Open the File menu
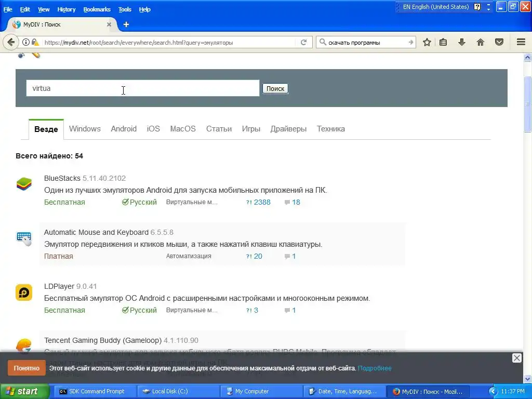Viewport: 532px width, 399px height. point(8,9)
